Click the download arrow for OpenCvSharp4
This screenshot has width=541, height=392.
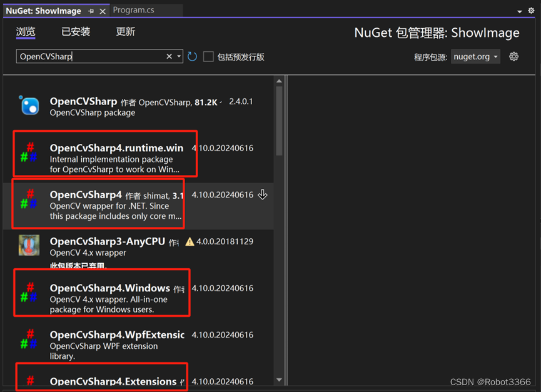point(263,195)
